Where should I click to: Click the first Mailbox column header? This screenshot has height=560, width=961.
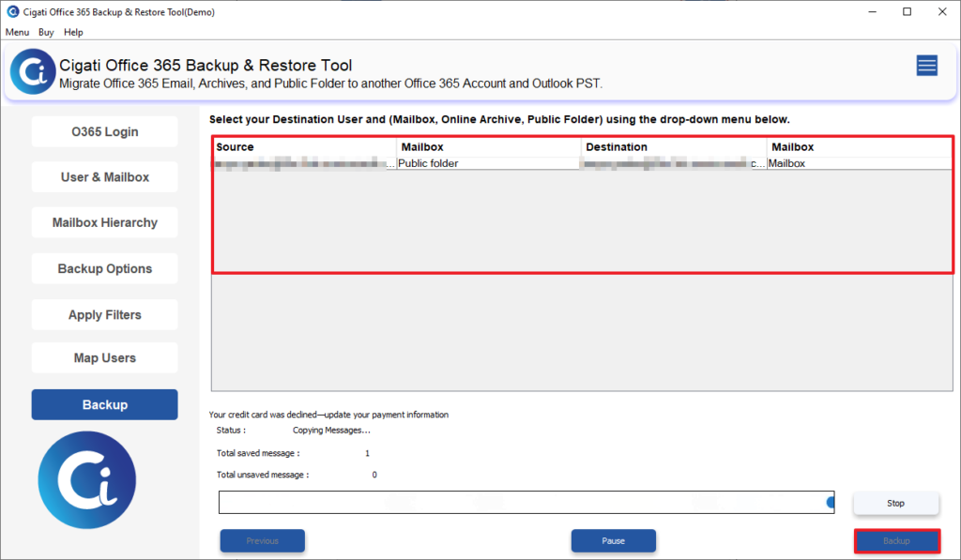click(x=488, y=147)
